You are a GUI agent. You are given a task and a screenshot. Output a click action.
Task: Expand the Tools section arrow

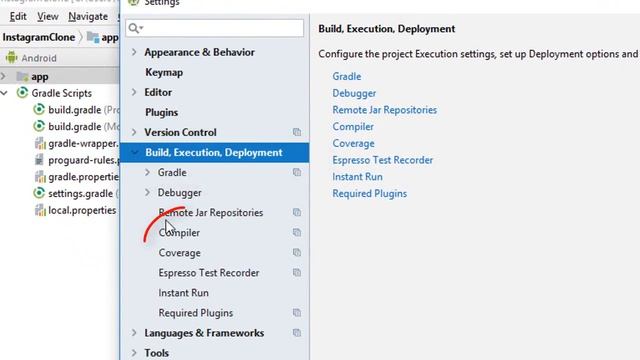pyautogui.click(x=134, y=353)
